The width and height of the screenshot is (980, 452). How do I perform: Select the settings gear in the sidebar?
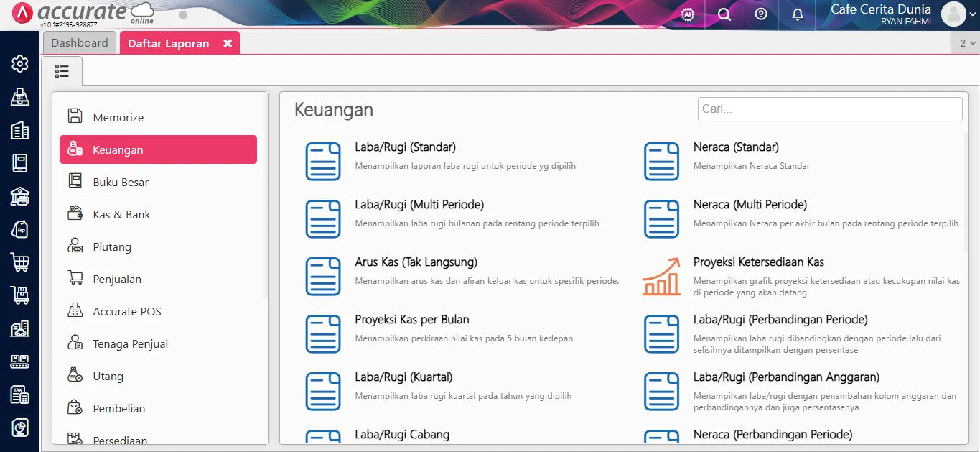(19, 63)
